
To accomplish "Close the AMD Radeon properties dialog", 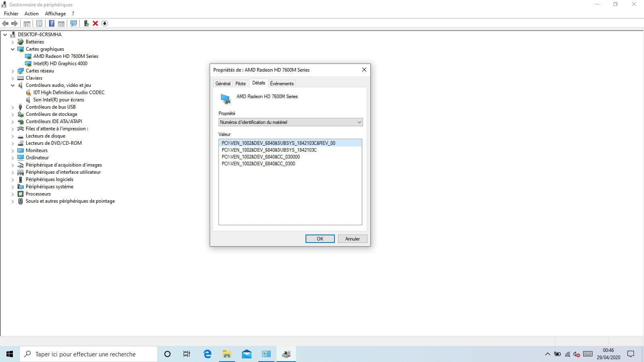I will [364, 70].
